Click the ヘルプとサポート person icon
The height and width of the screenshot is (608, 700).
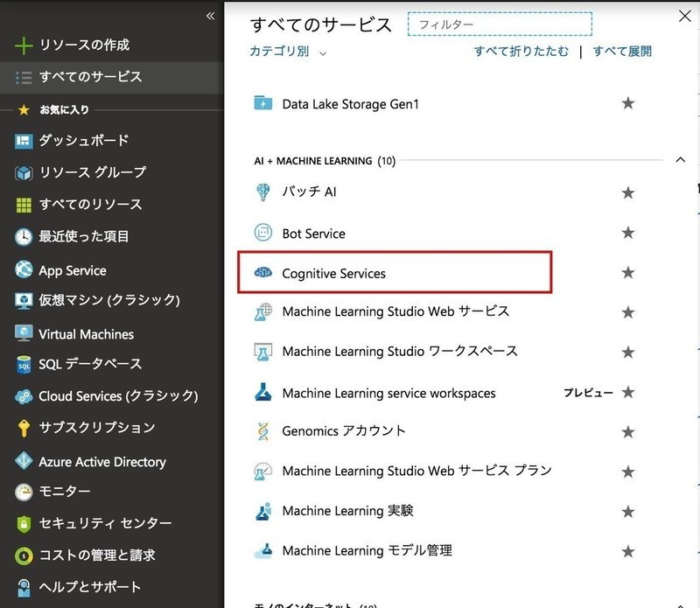click(x=24, y=588)
